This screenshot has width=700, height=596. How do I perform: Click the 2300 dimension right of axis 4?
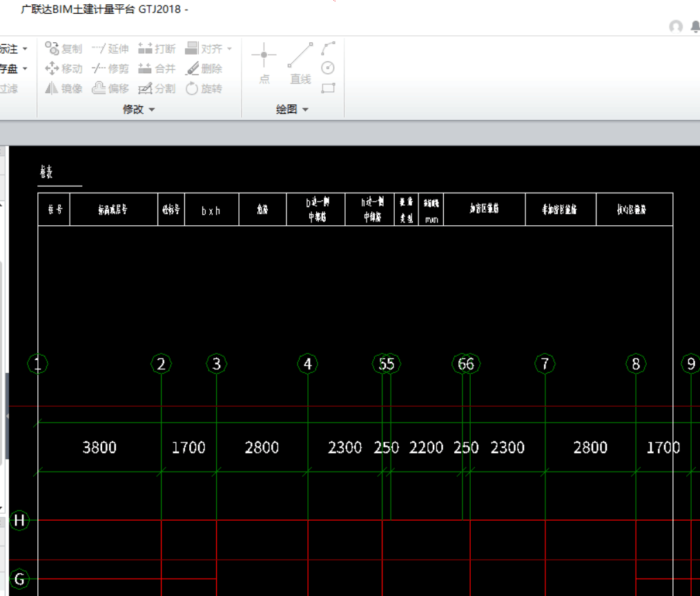(x=345, y=448)
